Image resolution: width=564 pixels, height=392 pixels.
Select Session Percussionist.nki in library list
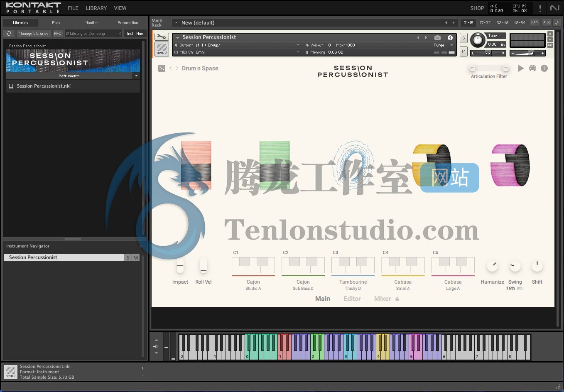(73, 86)
